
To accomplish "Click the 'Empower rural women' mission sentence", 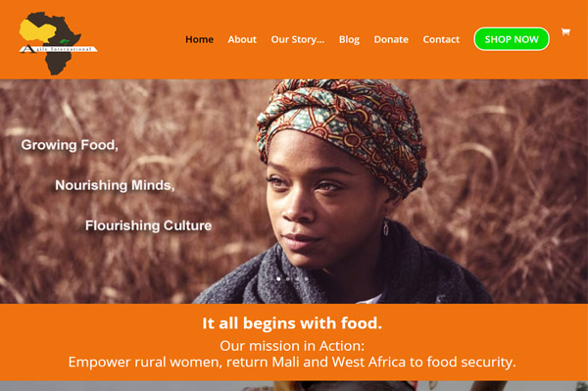I will point(292,363).
